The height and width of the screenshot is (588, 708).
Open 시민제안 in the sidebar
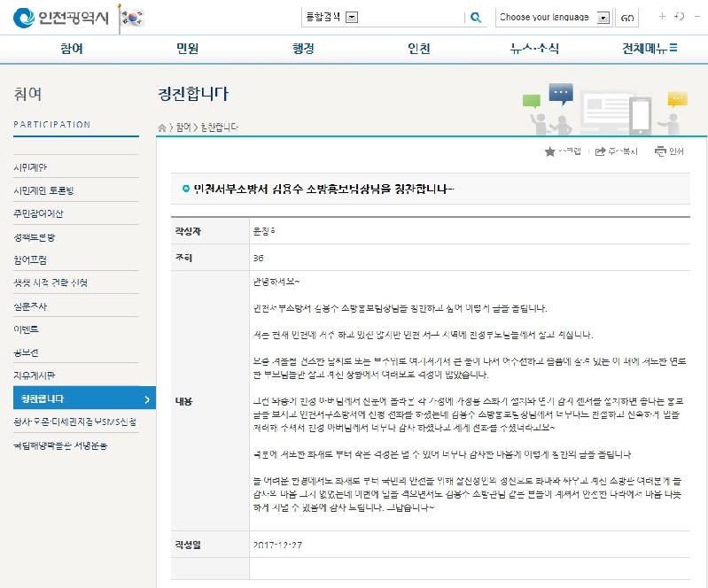point(31,167)
